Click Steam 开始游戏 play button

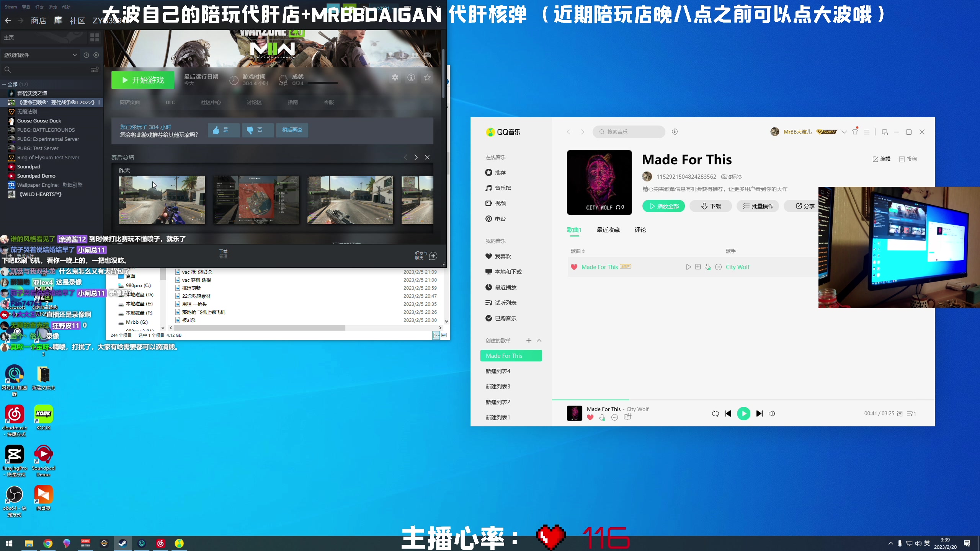(x=143, y=80)
